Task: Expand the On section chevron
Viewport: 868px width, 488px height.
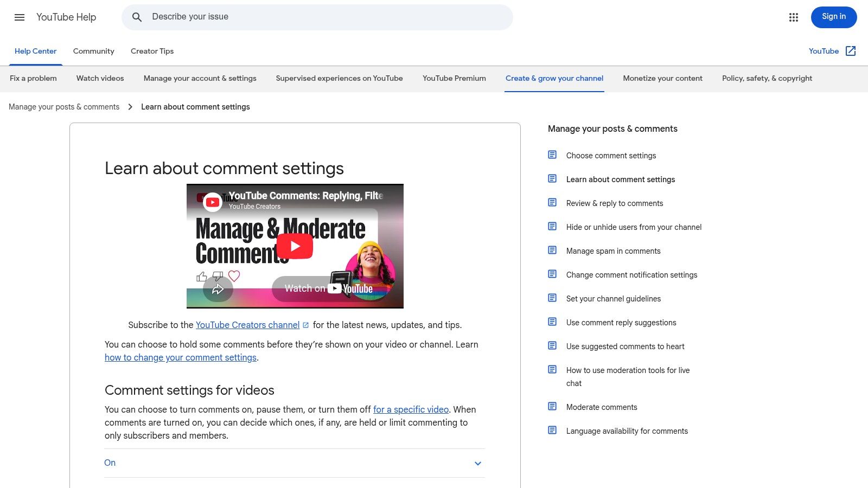Action: [x=478, y=464]
